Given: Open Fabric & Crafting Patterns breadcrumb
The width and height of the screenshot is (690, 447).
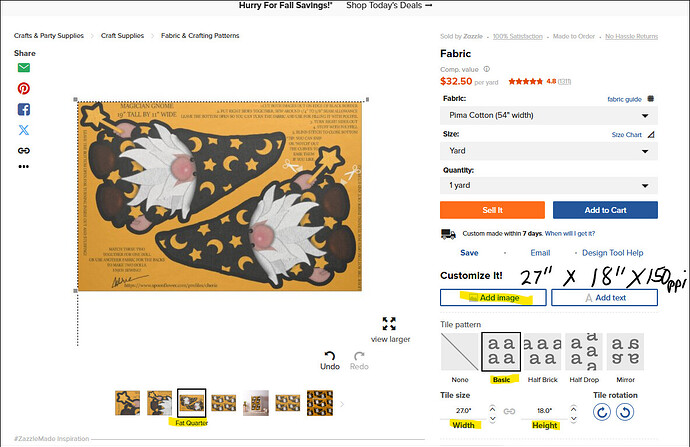Looking at the screenshot, I should point(200,36).
